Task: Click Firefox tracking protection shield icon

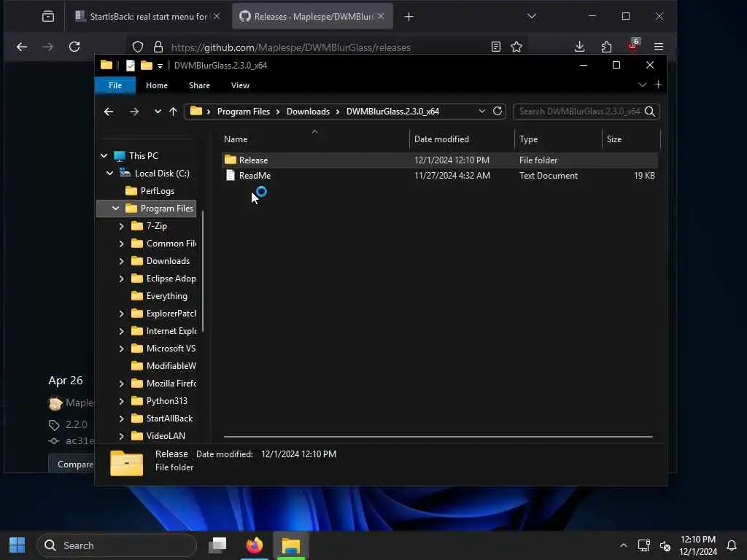Action: (x=138, y=47)
